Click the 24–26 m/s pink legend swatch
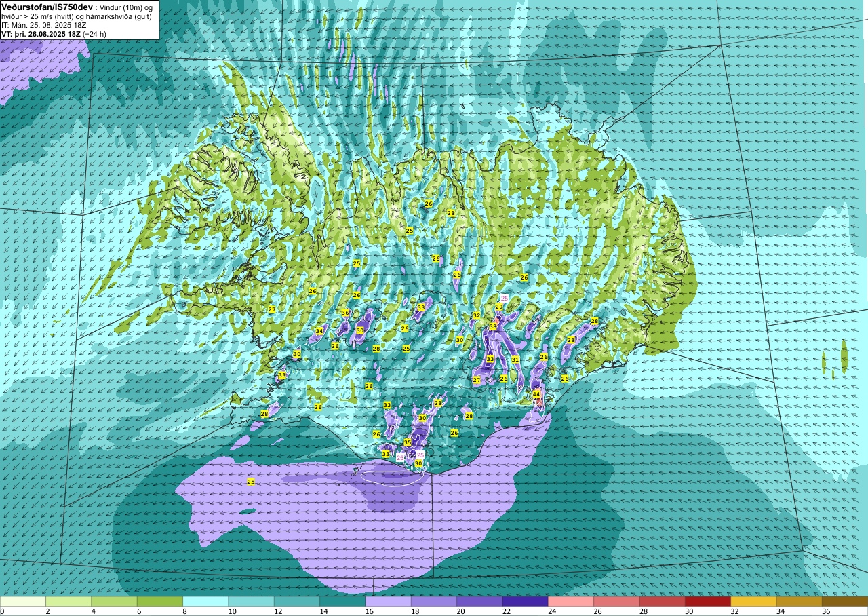 tap(571, 601)
